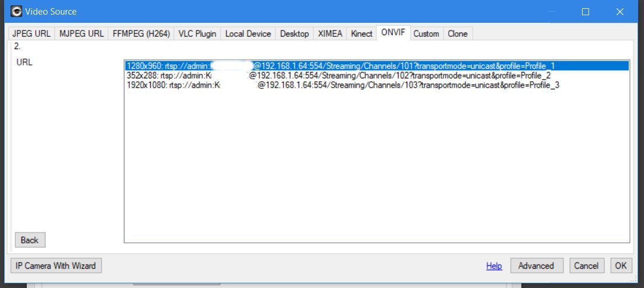Launch IP Camera With Wizard
Viewport: 644px width, 288px height.
[x=56, y=266]
